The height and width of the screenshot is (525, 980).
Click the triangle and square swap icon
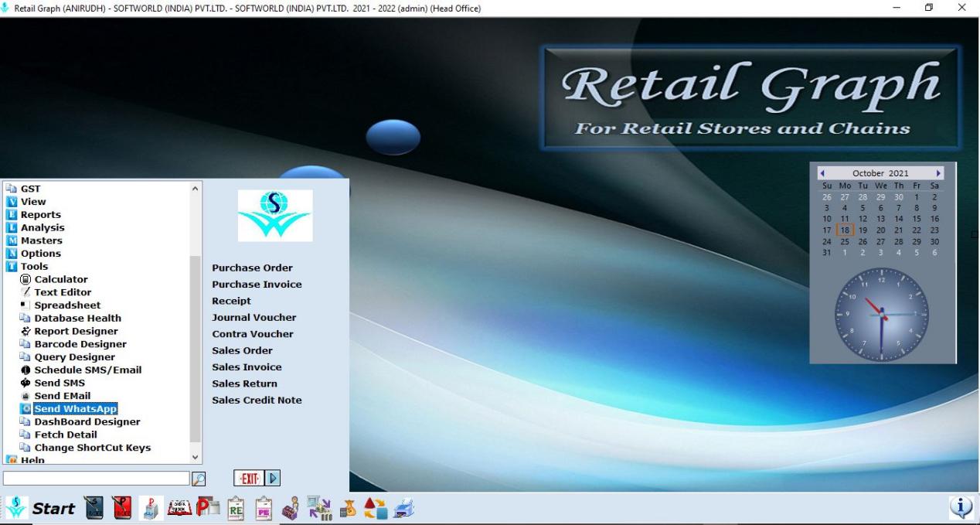[x=376, y=508]
